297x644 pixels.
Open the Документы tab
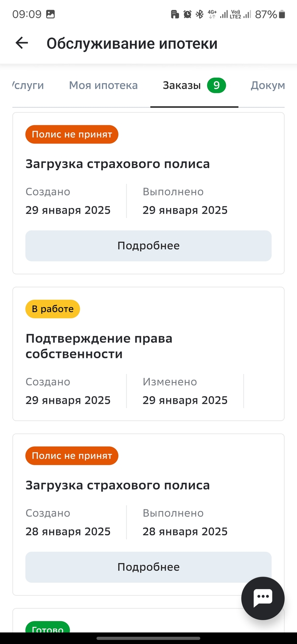268,86
